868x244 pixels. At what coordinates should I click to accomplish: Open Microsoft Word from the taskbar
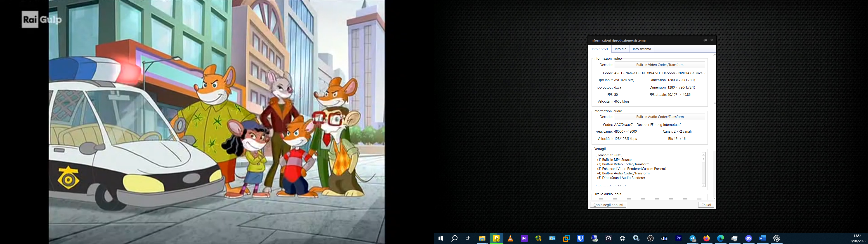click(x=762, y=238)
